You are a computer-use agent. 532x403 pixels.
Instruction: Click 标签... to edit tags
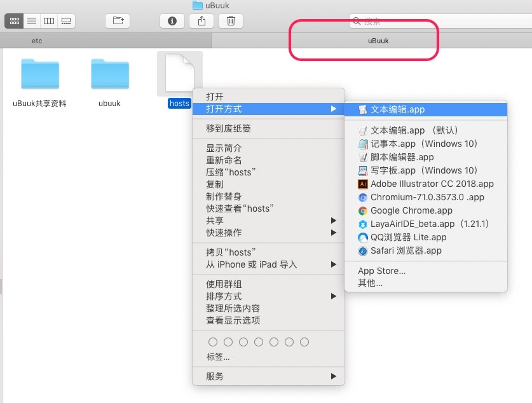[218, 357]
